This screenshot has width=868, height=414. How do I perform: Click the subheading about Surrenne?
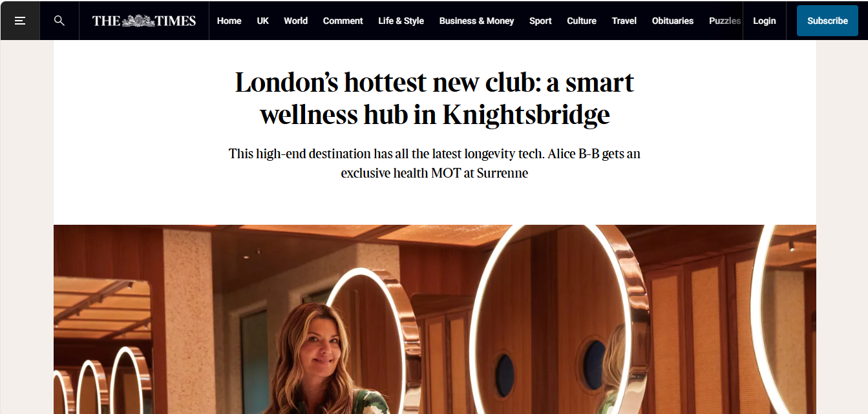pyautogui.click(x=434, y=163)
